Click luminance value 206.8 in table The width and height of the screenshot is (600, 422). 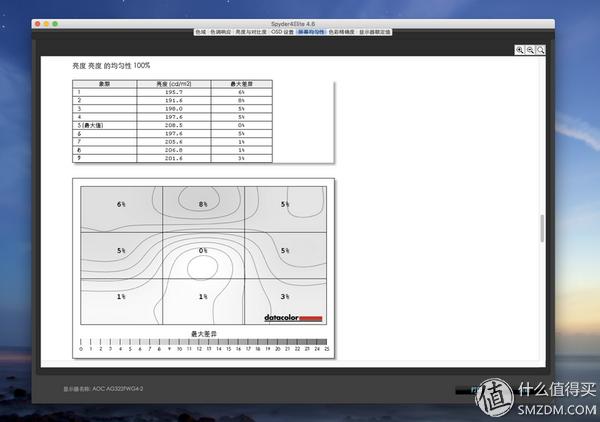174,150
